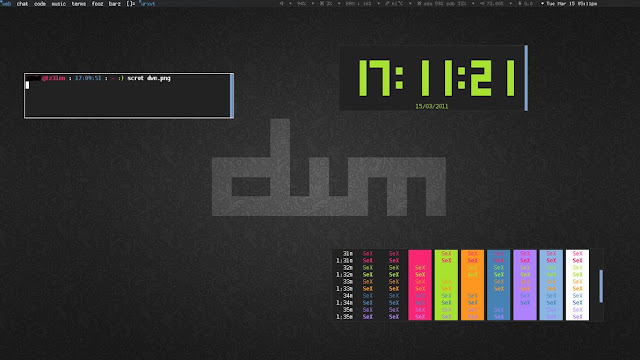The width and height of the screenshot is (640, 360).
Task: Click the color test terminal's scrollbar
Action: (x=601, y=286)
